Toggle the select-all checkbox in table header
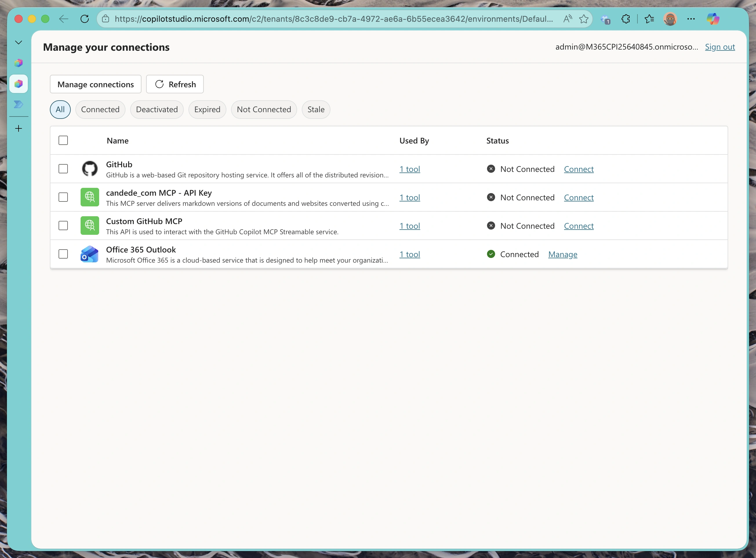 (x=63, y=140)
